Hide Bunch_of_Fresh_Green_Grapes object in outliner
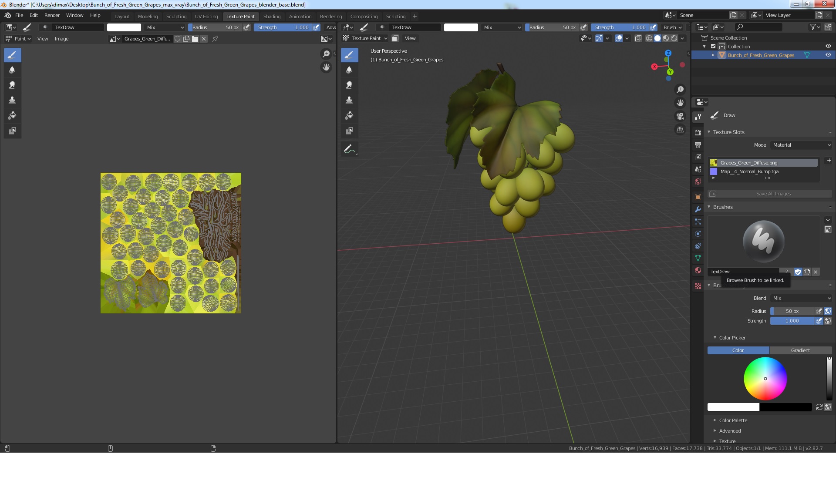The image size is (836, 504). click(828, 55)
